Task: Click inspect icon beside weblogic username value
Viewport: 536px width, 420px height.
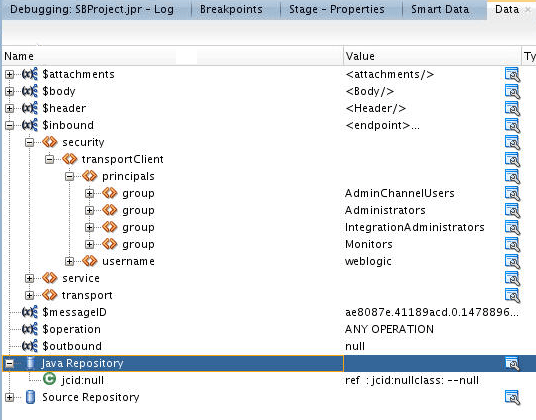Action: click(512, 261)
